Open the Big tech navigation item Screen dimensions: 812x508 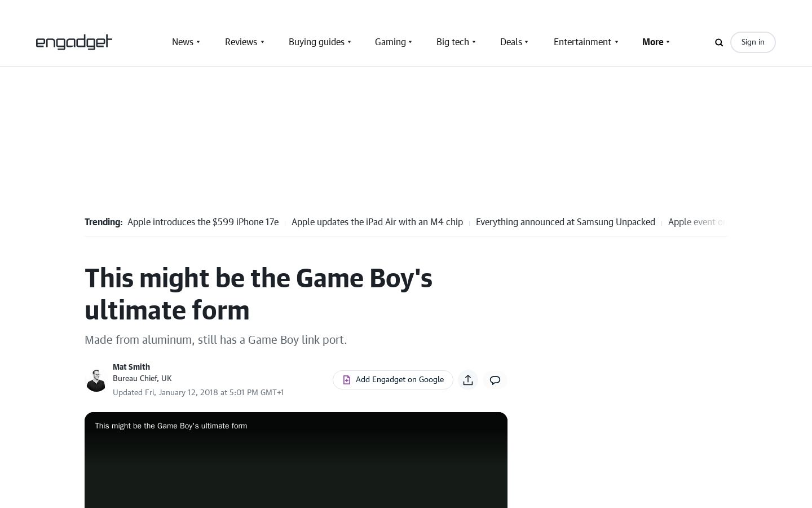tap(453, 42)
